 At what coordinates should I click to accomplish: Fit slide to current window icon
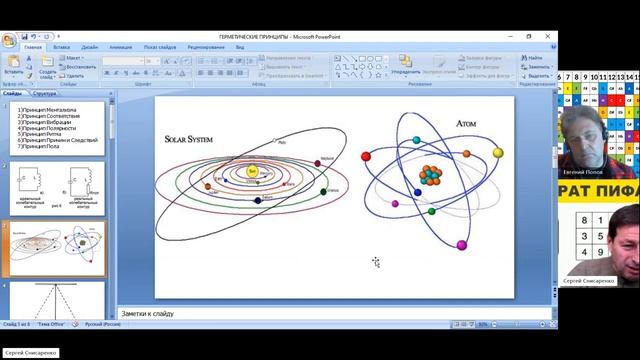(552, 324)
